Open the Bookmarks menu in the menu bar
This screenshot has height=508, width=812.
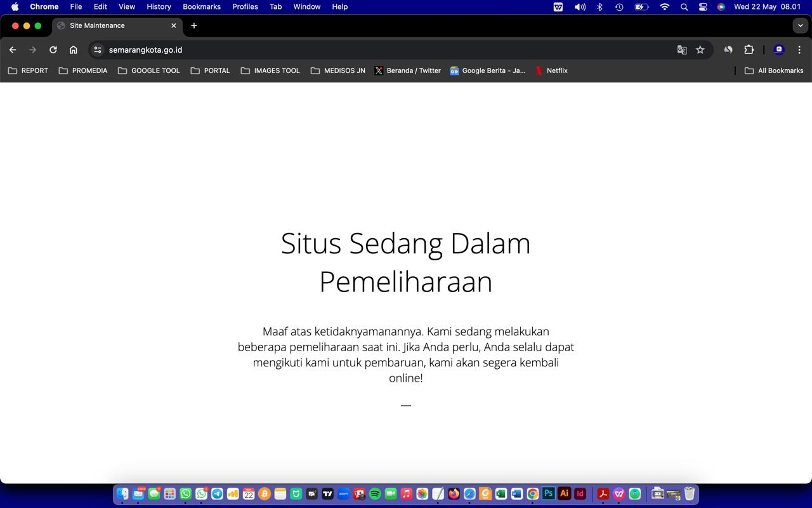[202, 7]
